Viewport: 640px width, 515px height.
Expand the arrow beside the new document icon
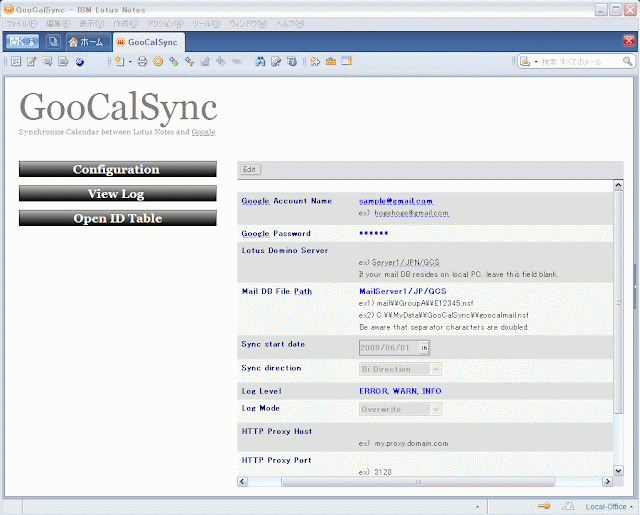(130, 62)
